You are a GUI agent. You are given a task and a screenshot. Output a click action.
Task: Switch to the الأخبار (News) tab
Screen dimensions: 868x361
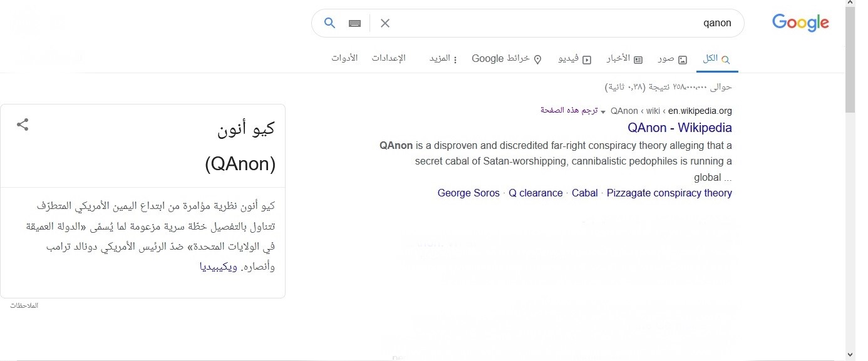point(624,59)
